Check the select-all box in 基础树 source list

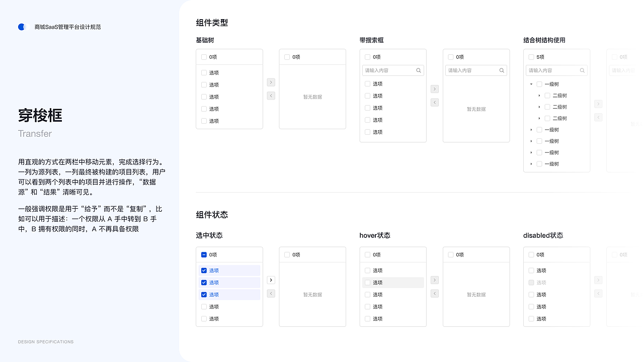click(x=204, y=57)
